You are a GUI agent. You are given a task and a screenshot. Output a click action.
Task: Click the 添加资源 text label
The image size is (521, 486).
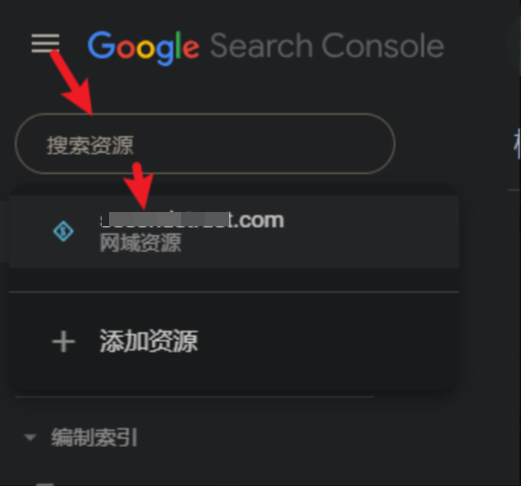[x=149, y=342]
